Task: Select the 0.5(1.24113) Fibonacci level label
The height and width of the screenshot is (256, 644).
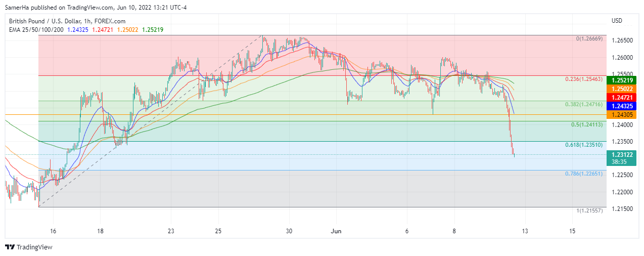Action: pyautogui.click(x=586, y=124)
